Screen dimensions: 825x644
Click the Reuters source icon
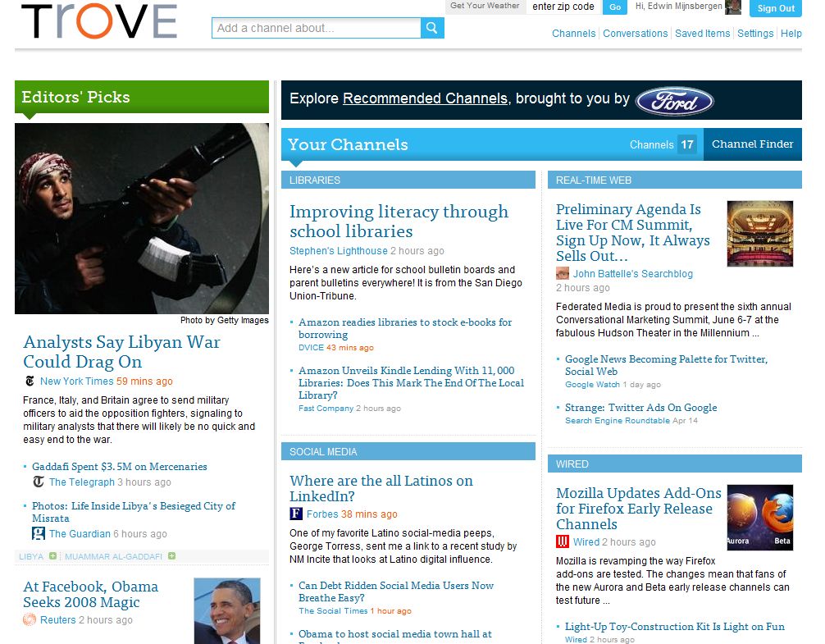tap(30, 619)
